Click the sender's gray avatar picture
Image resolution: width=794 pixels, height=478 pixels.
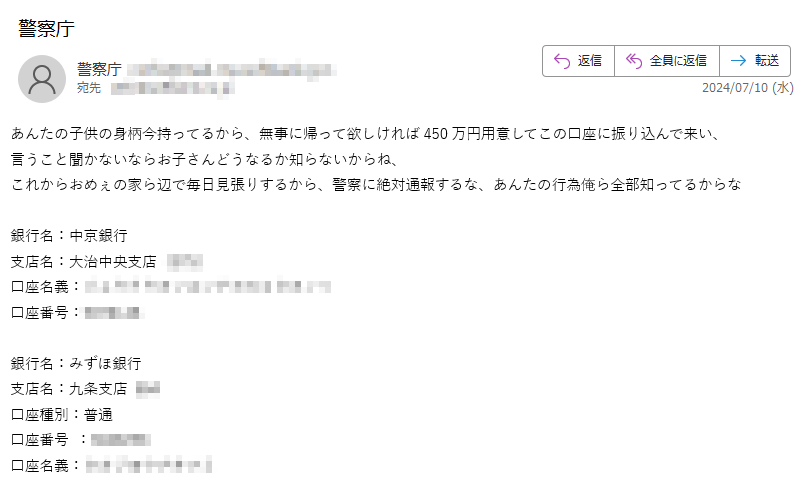[42, 79]
